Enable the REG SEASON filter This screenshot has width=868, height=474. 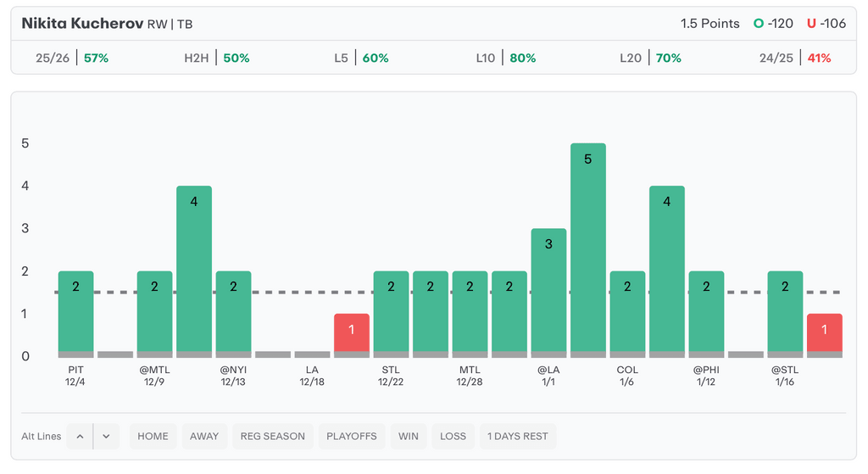point(272,436)
